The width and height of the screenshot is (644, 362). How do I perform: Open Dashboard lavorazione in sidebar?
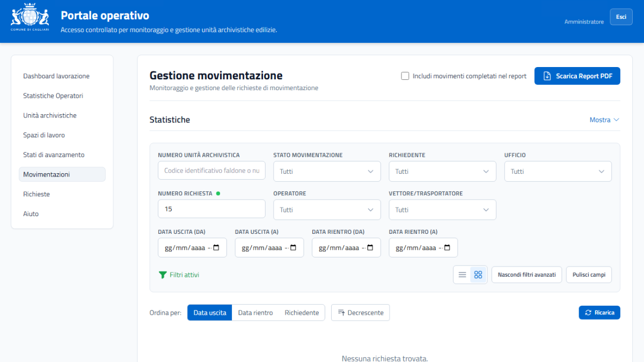[62, 76]
